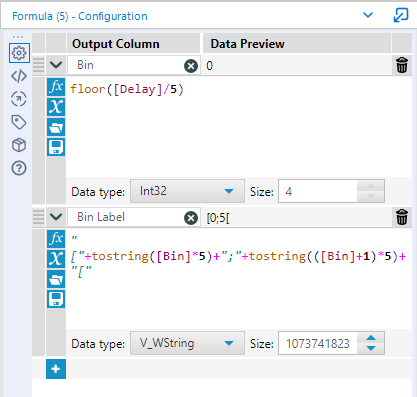This screenshot has width=417, height=397.
Task: Open saved expressions folder for Bin formula
Action: (56, 127)
